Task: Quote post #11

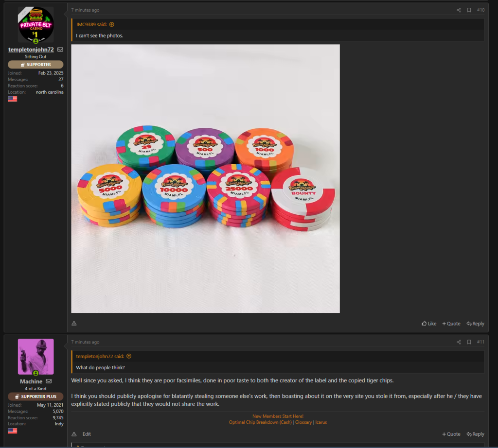Action: (x=451, y=434)
